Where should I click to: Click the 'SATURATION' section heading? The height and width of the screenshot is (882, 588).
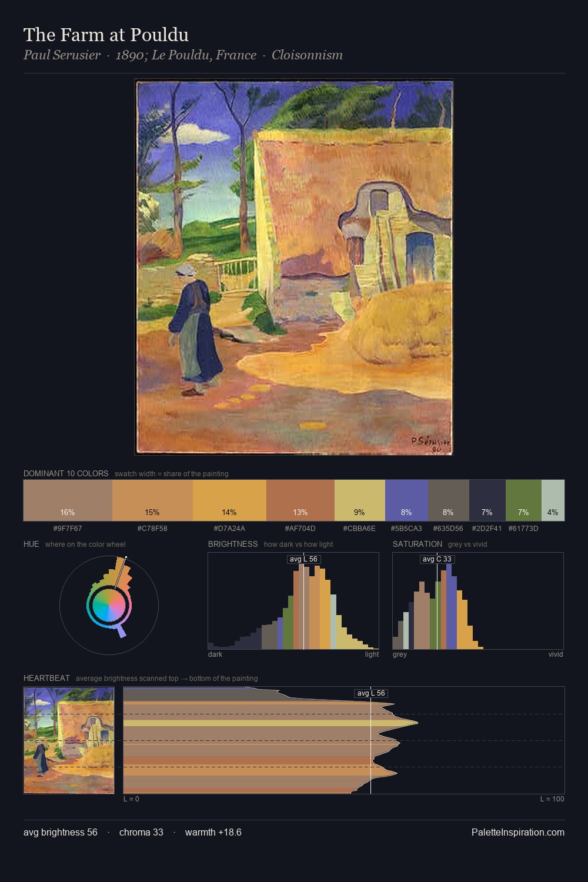point(417,544)
